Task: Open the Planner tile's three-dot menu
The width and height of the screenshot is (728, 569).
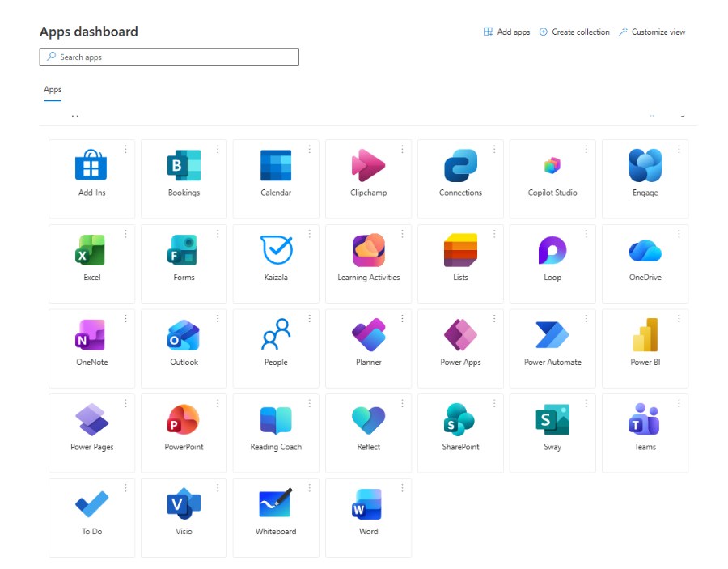Action: coord(402,318)
